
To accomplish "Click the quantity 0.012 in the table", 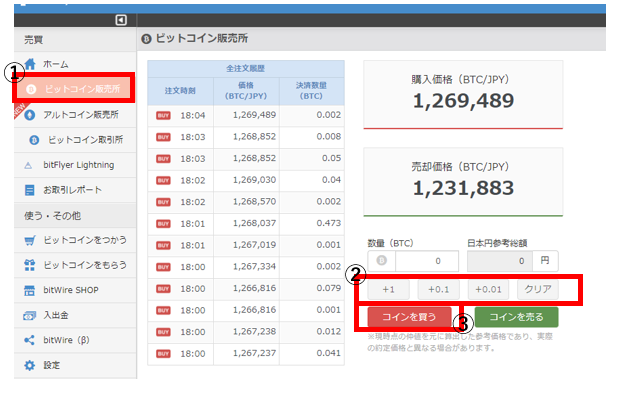I will (x=328, y=332).
